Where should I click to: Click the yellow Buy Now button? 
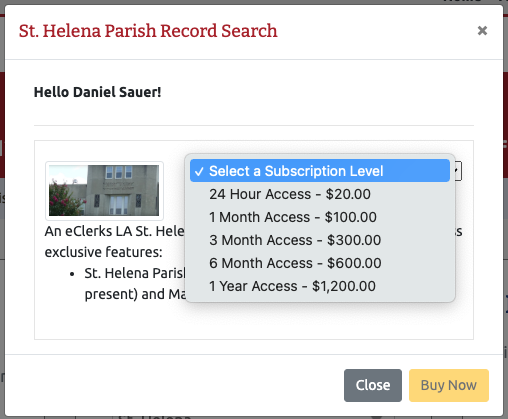click(x=449, y=385)
